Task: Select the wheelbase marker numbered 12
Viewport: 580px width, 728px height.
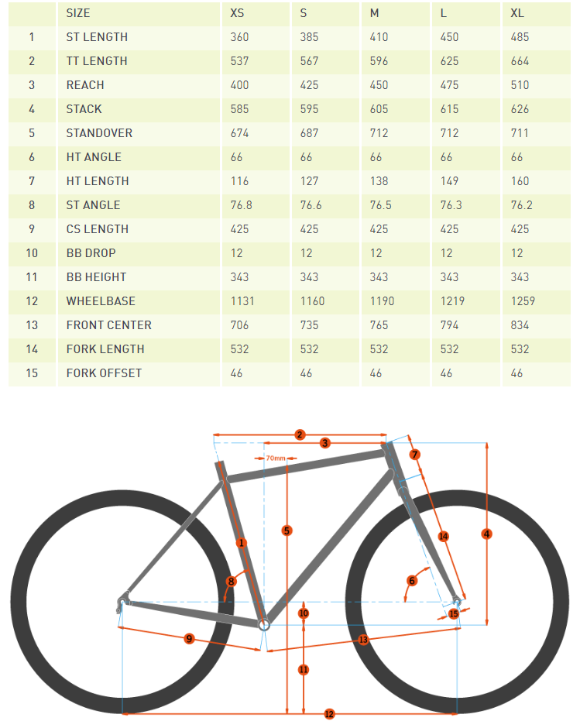Action: pyautogui.click(x=329, y=713)
